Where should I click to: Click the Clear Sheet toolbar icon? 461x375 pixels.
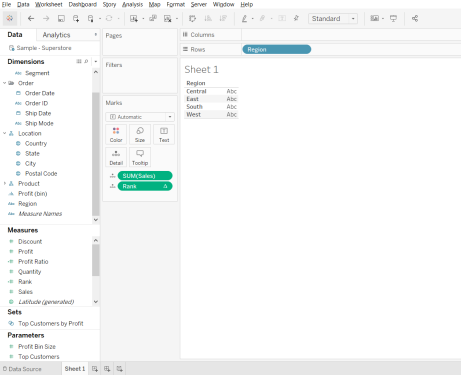[168, 18]
